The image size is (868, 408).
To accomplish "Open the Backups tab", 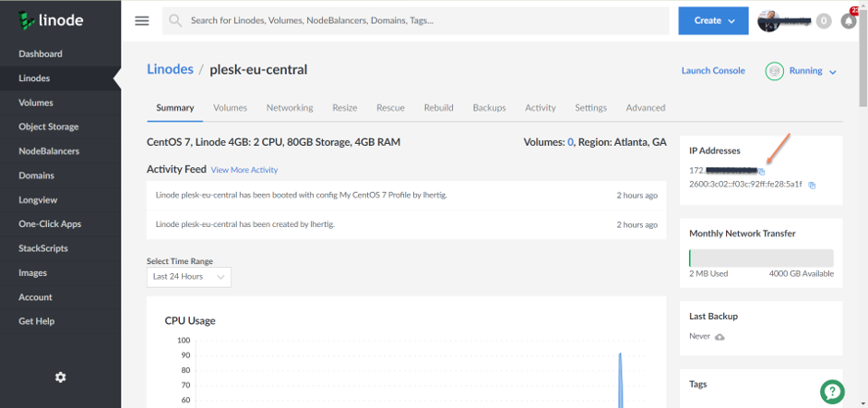I will point(490,107).
